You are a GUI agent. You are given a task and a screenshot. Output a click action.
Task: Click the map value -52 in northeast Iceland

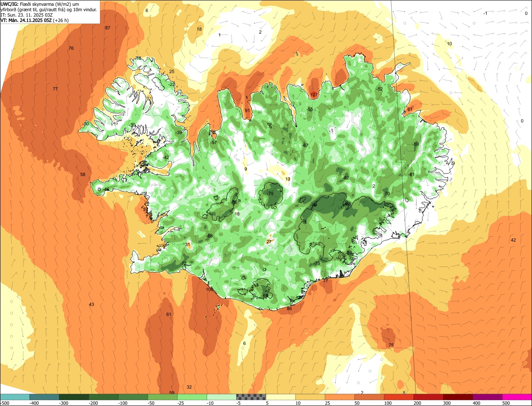pos(379,89)
